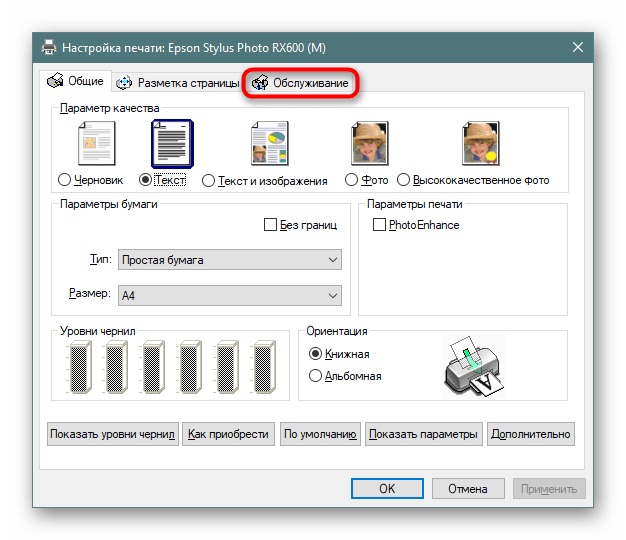Confirm with the OK button
The width and height of the screenshot is (626, 540).
[387, 489]
